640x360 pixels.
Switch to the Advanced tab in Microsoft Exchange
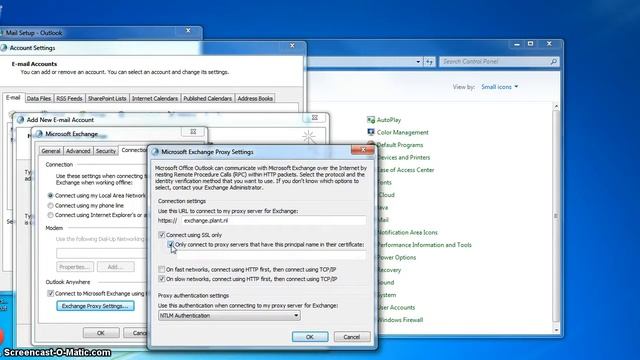pos(78,151)
